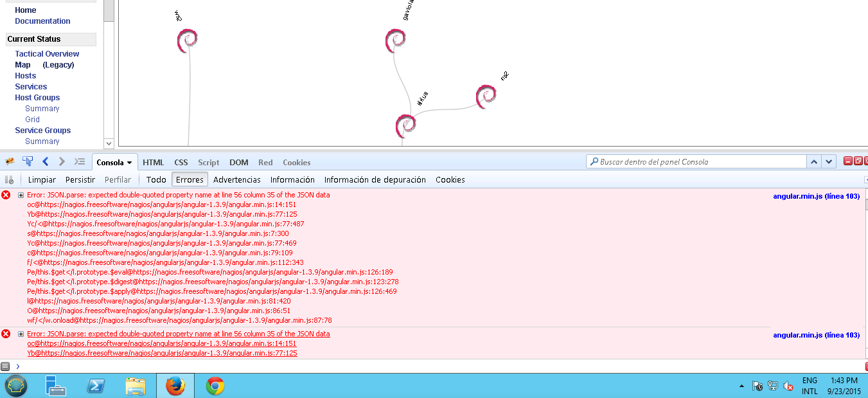Expand the second JSON.parse error entry
The width and height of the screenshot is (868, 398).
pyautogui.click(x=21, y=334)
